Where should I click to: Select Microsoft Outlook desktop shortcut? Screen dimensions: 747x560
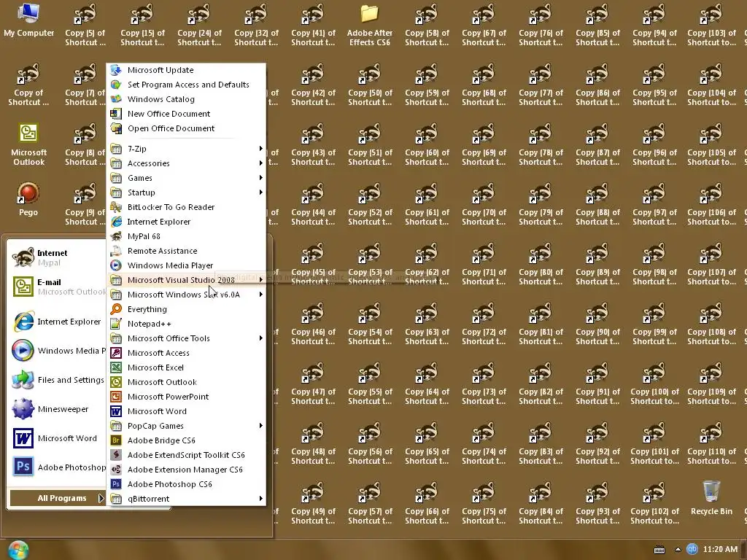28,145
